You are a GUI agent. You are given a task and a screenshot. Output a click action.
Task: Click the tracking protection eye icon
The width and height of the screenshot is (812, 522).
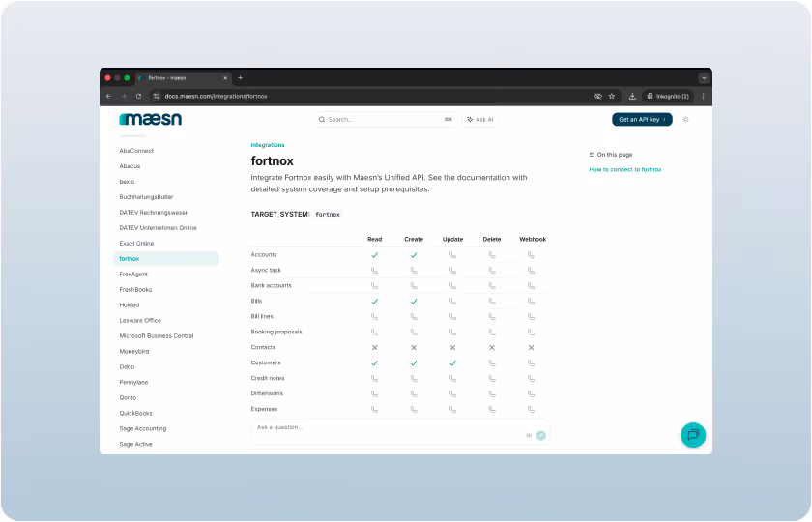tap(598, 97)
